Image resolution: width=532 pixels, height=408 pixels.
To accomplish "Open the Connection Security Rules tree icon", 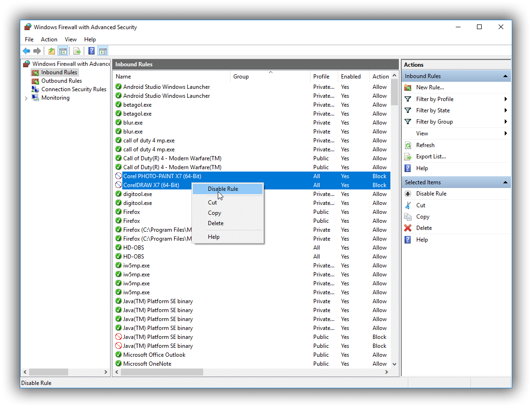I will (35, 89).
